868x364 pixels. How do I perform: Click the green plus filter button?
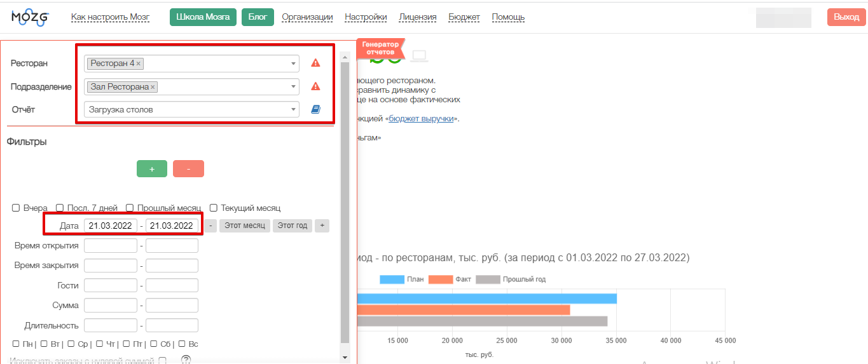(152, 169)
